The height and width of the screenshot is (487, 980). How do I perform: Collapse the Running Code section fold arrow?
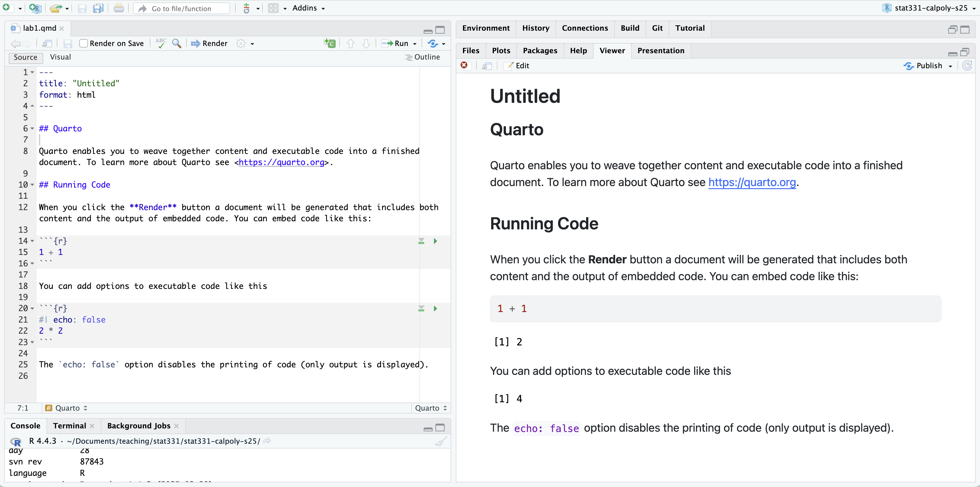coord(32,185)
